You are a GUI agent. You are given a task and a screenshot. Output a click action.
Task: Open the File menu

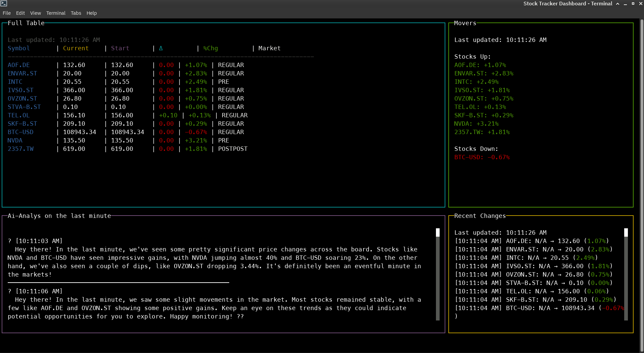click(x=7, y=13)
